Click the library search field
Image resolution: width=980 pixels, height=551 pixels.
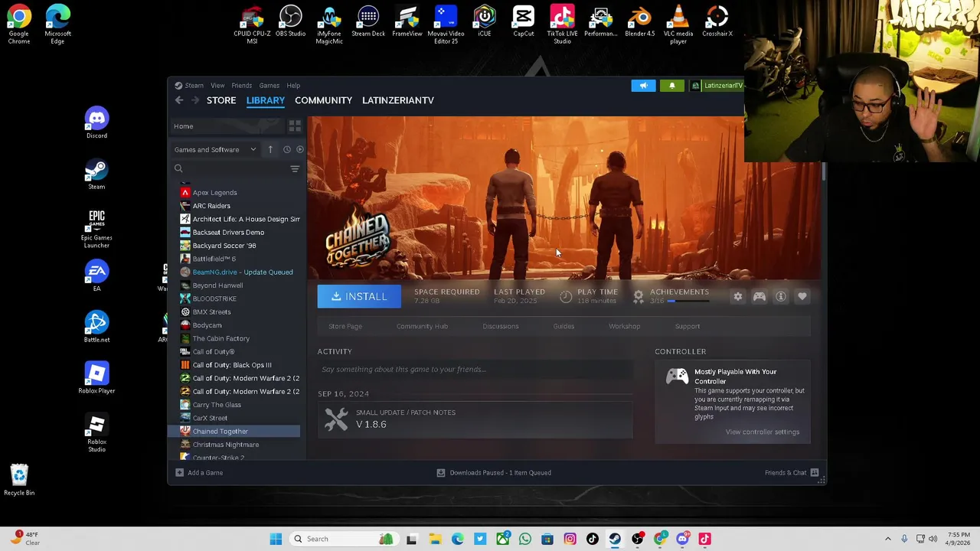(x=230, y=168)
